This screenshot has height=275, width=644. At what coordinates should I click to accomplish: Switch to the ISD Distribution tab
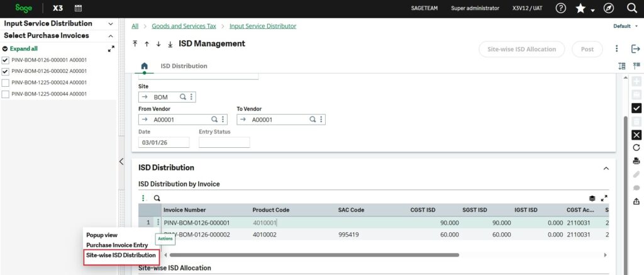pos(184,66)
